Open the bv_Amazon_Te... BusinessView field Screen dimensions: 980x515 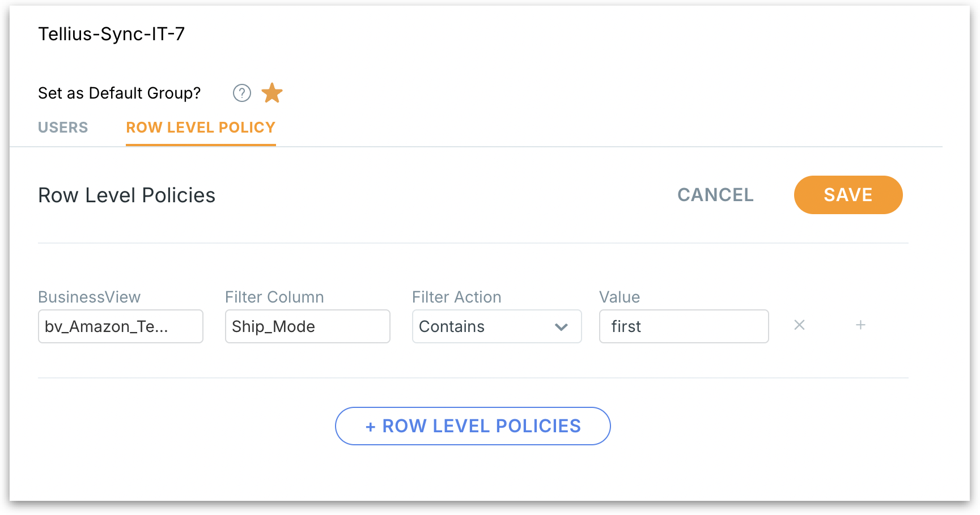[120, 326]
